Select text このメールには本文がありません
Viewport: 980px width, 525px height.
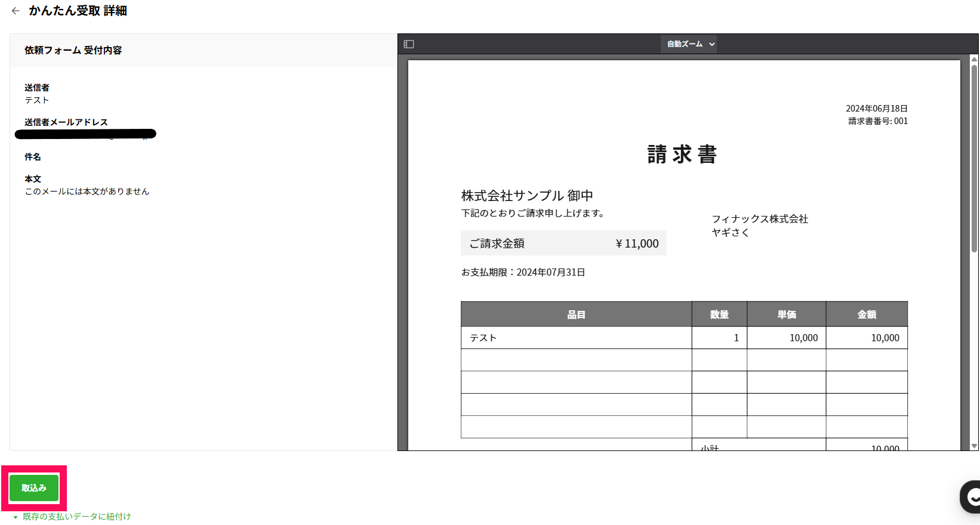pyautogui.click(x=87, y=192)
